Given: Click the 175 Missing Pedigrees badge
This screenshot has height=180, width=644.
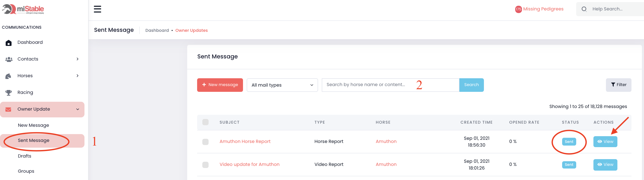Looking at the screenshot, I should point(518,9).
